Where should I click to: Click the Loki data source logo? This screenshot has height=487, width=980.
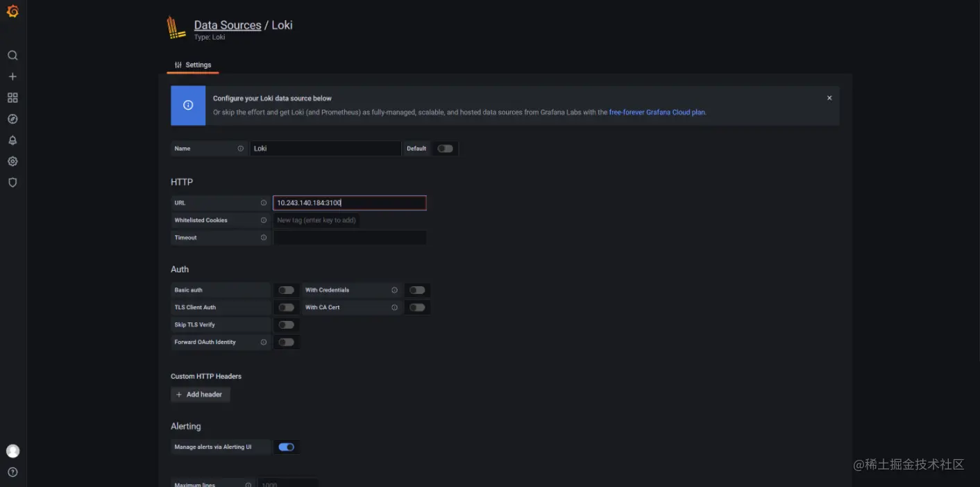(x=176, y=28)
